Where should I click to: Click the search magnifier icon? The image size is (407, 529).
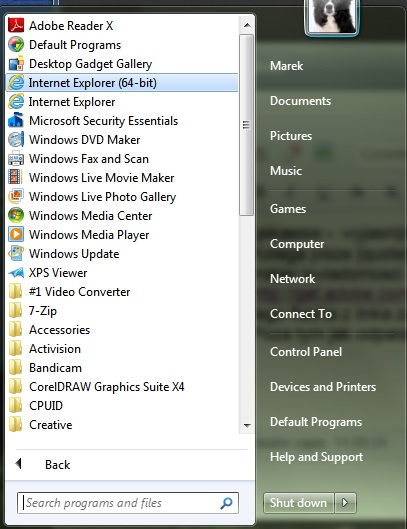tap(226, 503)
